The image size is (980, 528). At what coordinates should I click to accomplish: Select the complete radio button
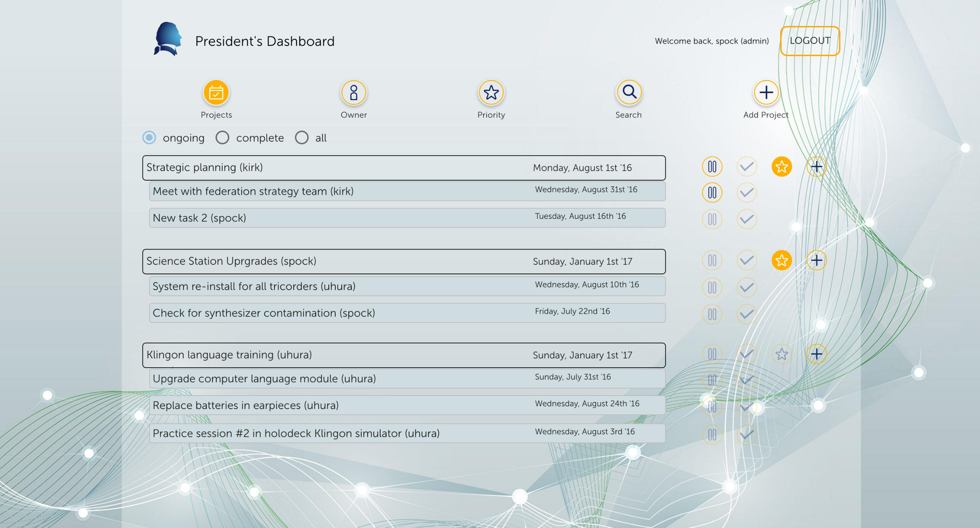[222, 138]
